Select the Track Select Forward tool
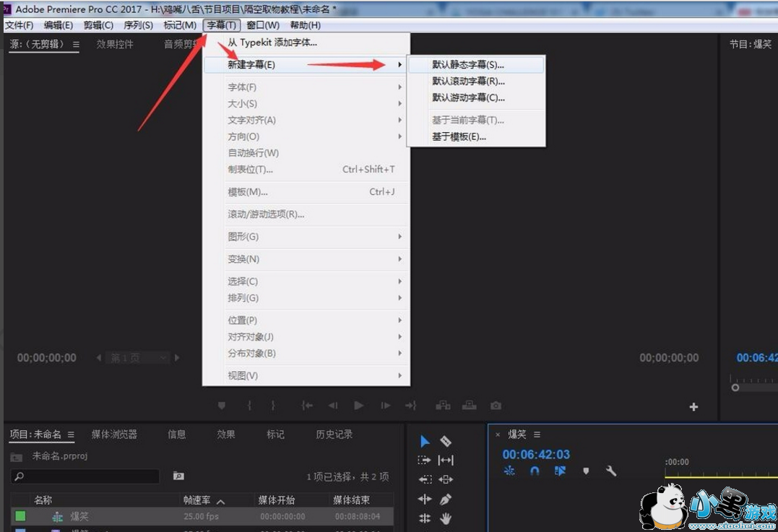Screen dimensions: 778x532 tap(425, 461)
